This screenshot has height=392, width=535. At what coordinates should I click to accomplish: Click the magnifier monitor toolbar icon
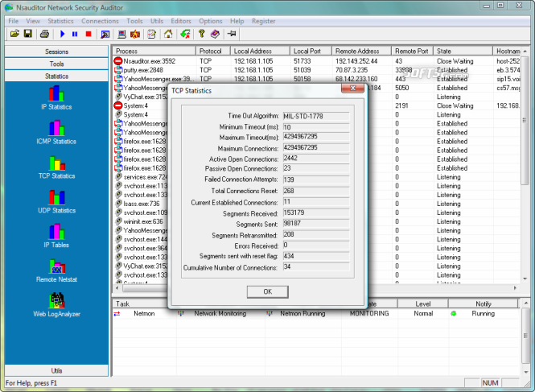click(105, 34)
